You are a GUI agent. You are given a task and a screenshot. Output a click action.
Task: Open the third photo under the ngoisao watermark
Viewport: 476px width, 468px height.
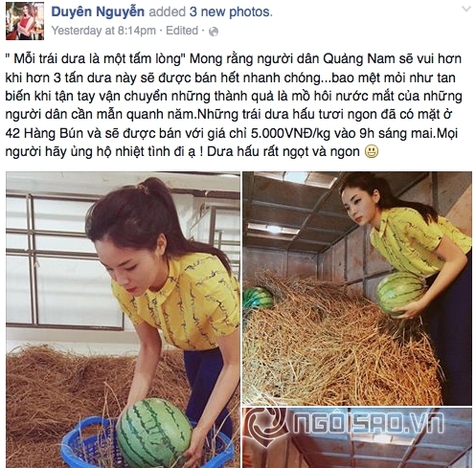click(x=357, y=437)
